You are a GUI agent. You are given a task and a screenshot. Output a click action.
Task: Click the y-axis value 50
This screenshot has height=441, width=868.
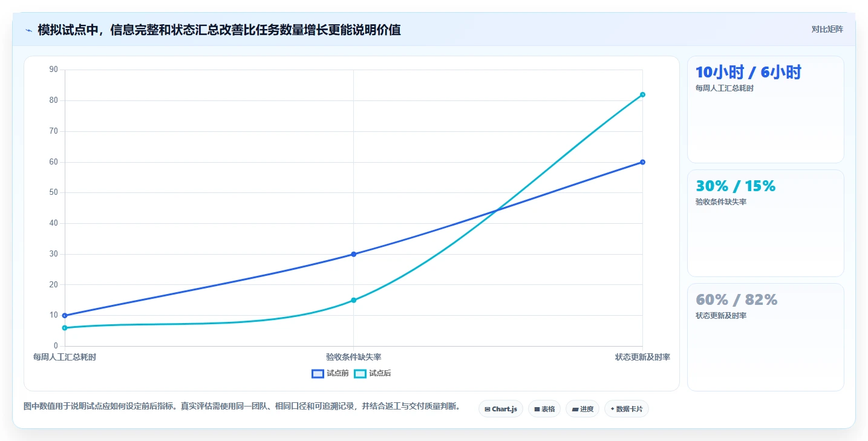point(54,192)
